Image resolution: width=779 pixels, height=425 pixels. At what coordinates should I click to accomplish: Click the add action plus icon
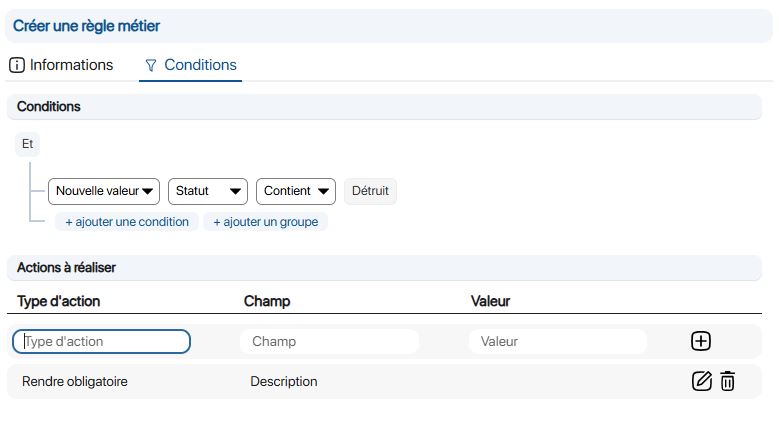coord(701,341)
